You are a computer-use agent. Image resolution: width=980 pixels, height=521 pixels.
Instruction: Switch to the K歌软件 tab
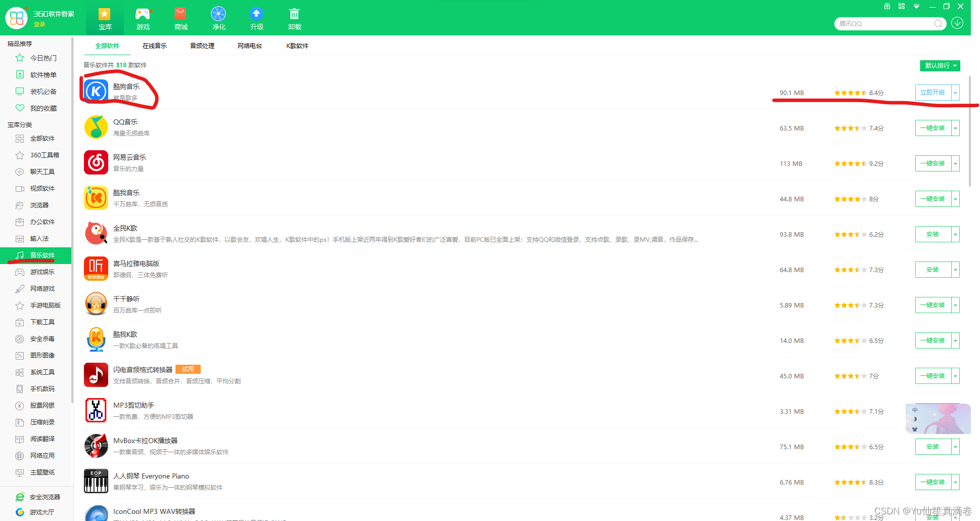pos(297,46)
